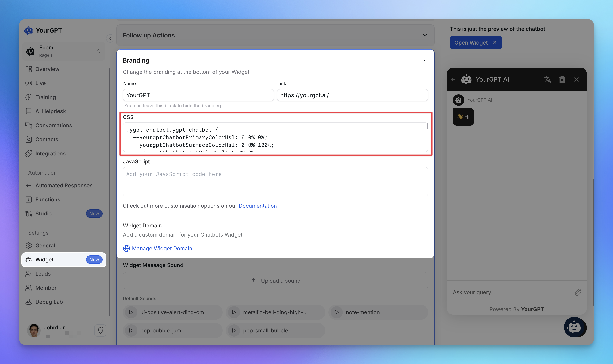
Task: Expand the Follow up Actions section
Action: click(x=275, y=35)
